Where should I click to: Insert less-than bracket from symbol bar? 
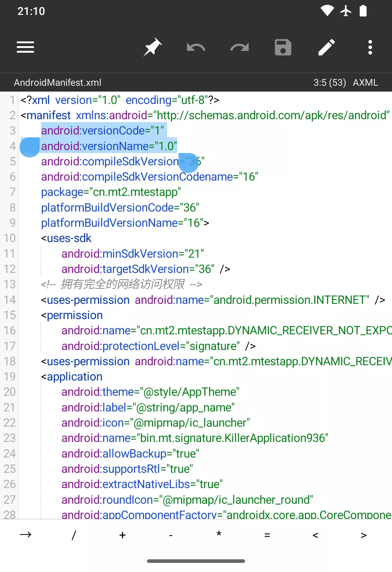click(315, 535)
